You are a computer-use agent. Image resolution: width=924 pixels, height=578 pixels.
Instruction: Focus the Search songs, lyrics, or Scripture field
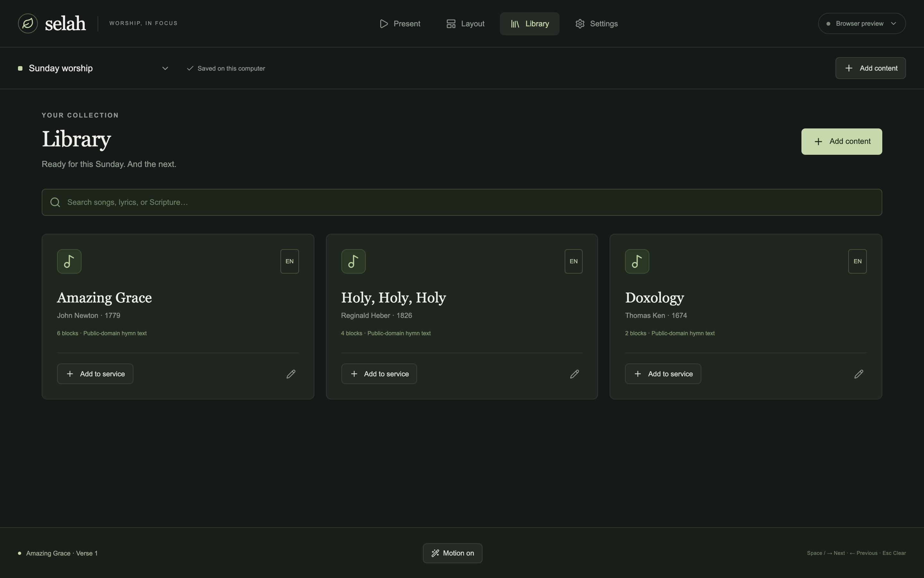point(462,202)
